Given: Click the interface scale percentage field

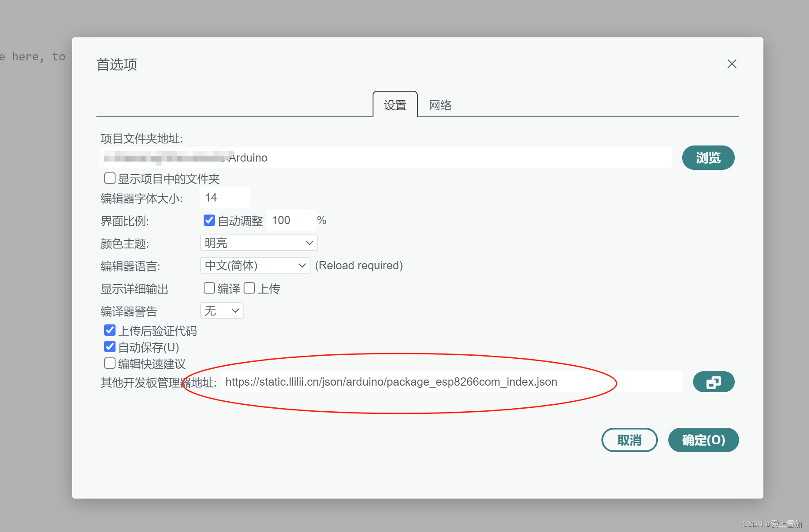Looking at the screenshot, I should (x=291, y=220).
